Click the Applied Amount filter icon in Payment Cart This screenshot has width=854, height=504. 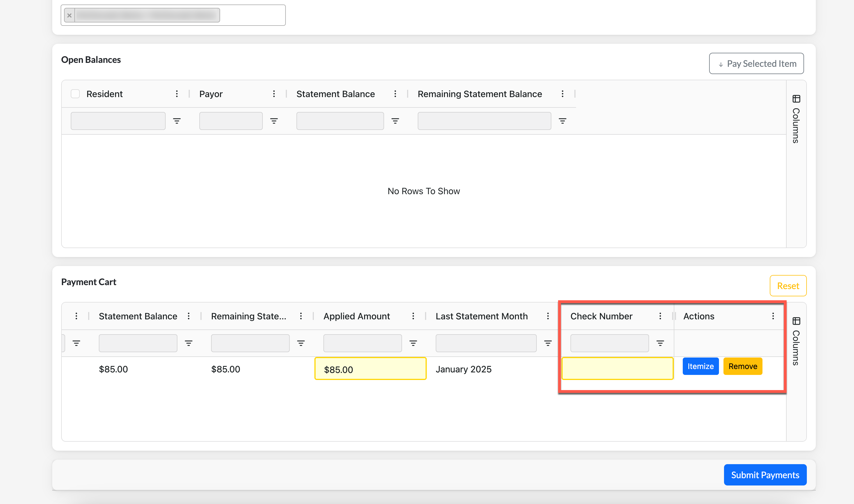413,343
